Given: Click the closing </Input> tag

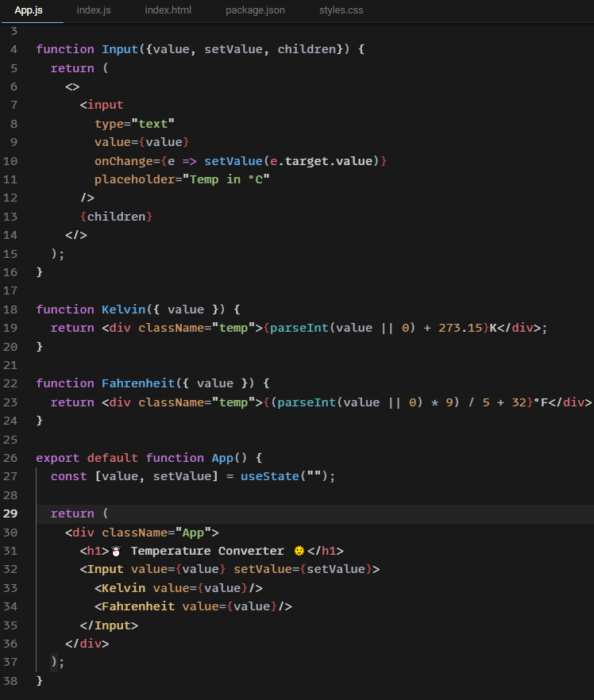Looking at the screenshot, I should point(109,625).
